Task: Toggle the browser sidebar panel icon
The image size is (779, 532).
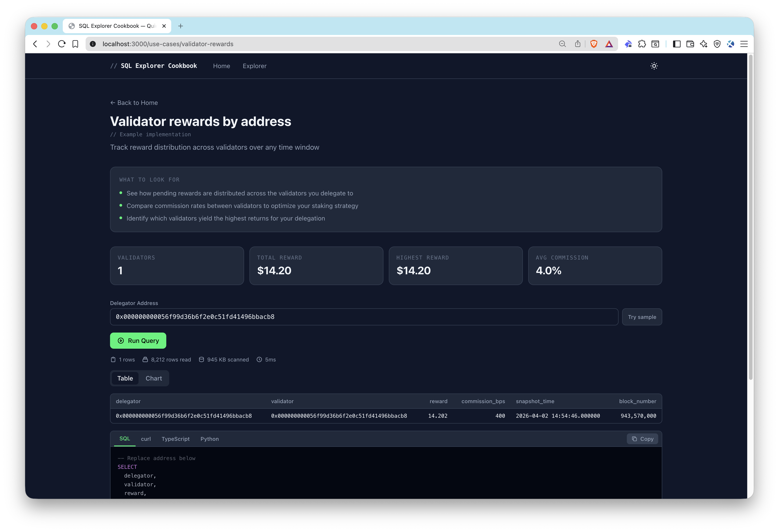Action: [x=676, y=44]
